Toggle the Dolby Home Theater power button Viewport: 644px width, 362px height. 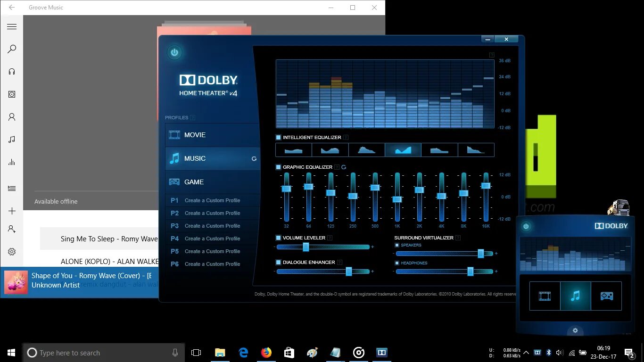(x=174, y=52)
